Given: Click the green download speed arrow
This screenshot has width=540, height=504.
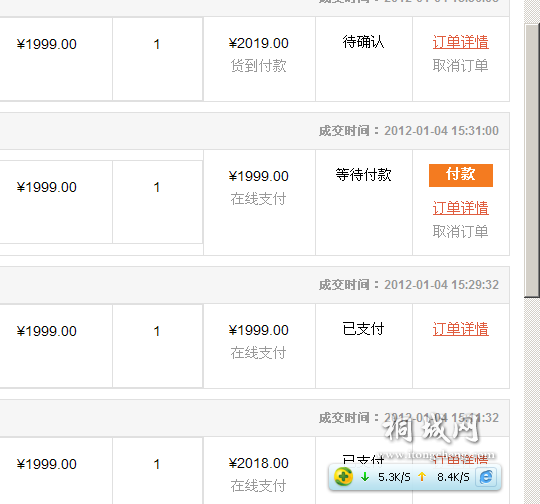Looking at the screenshot, I should (x=365, y=477).
